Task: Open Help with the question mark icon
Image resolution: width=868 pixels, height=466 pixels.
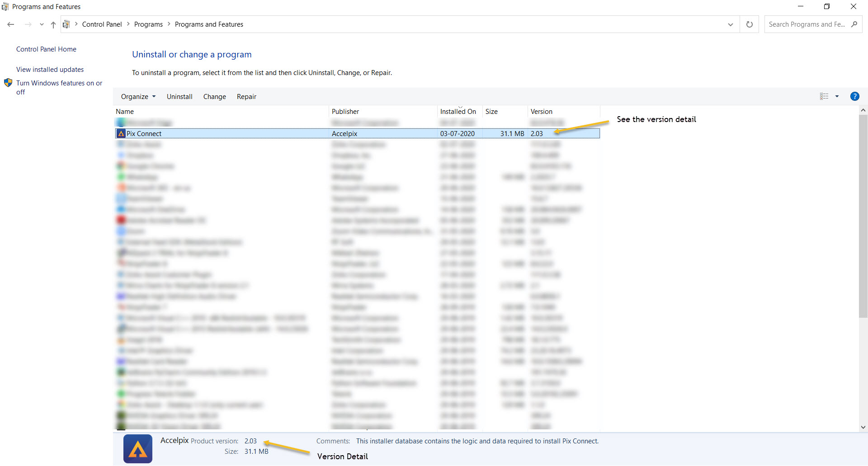Action: pos(854,96)
